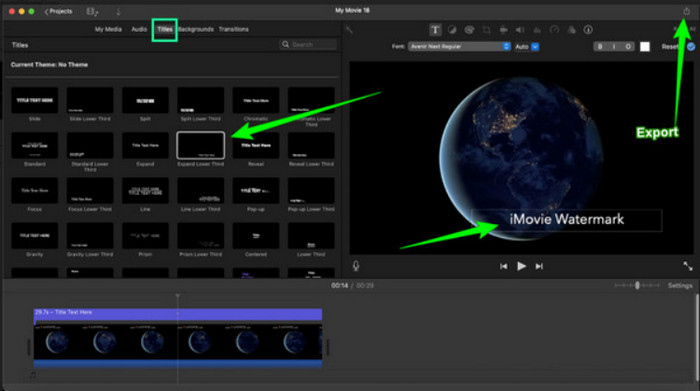Click the white font color swatch
This screenshot has height=391, width=700.
coord(645,46)
